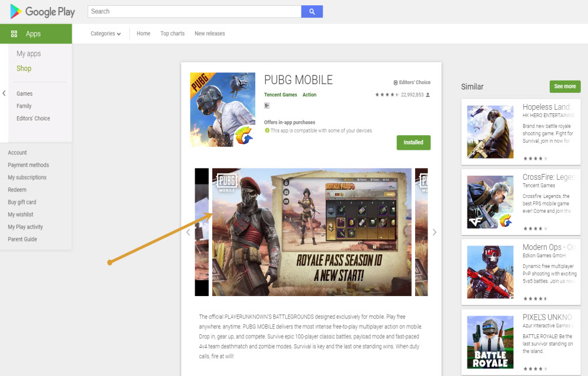Viewport: 588px width, 376px height.
Task: Open Payment methods link
Action: point(28,165)
